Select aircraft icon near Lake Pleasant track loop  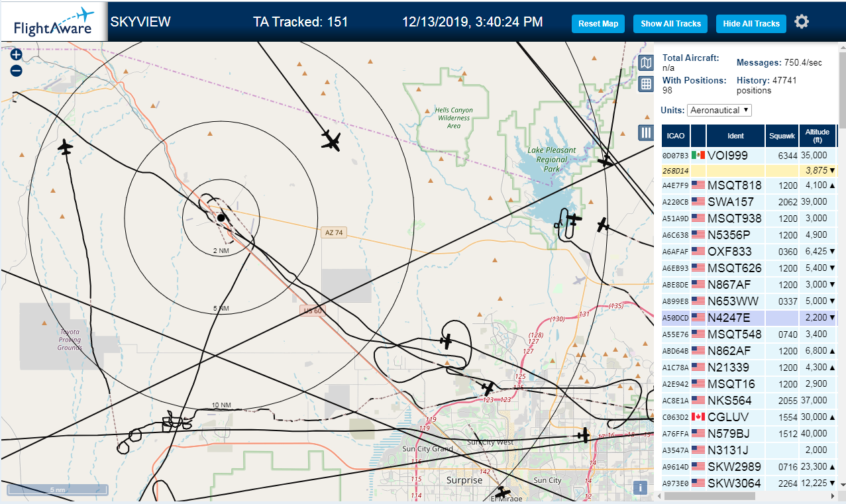pos(574,219)
